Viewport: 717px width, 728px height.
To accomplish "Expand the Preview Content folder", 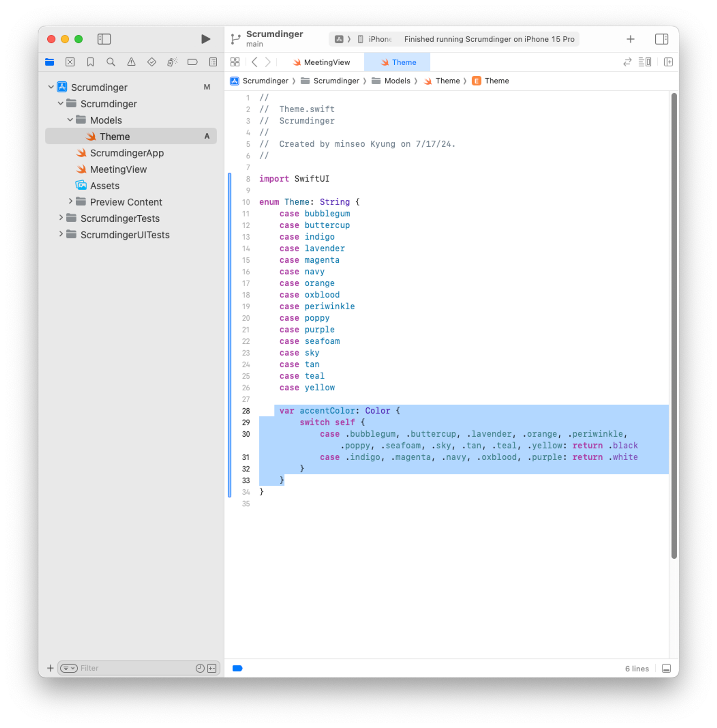I will pyautogui.click(x=70, y=202).
